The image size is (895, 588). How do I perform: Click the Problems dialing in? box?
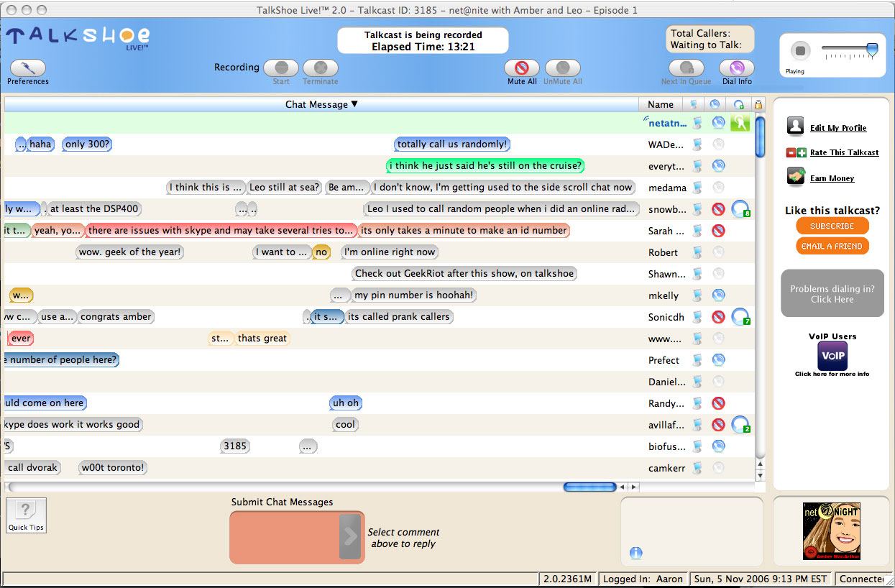point(832,293)
